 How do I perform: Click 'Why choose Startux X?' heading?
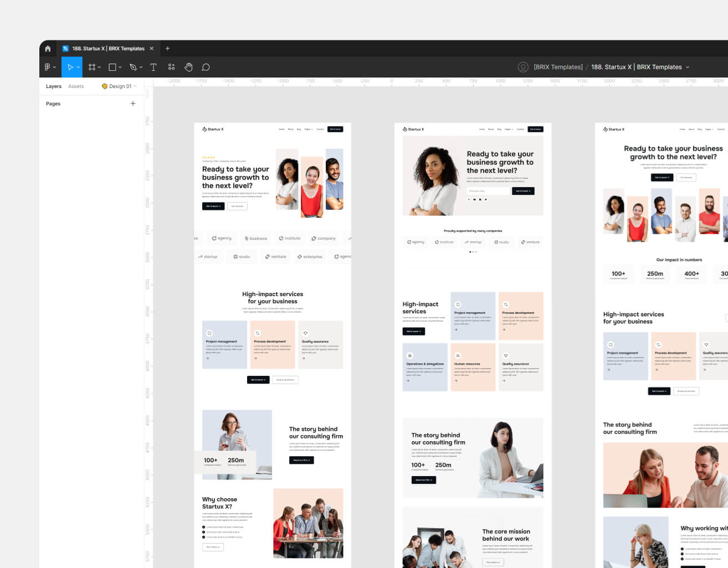click(219, 503)
